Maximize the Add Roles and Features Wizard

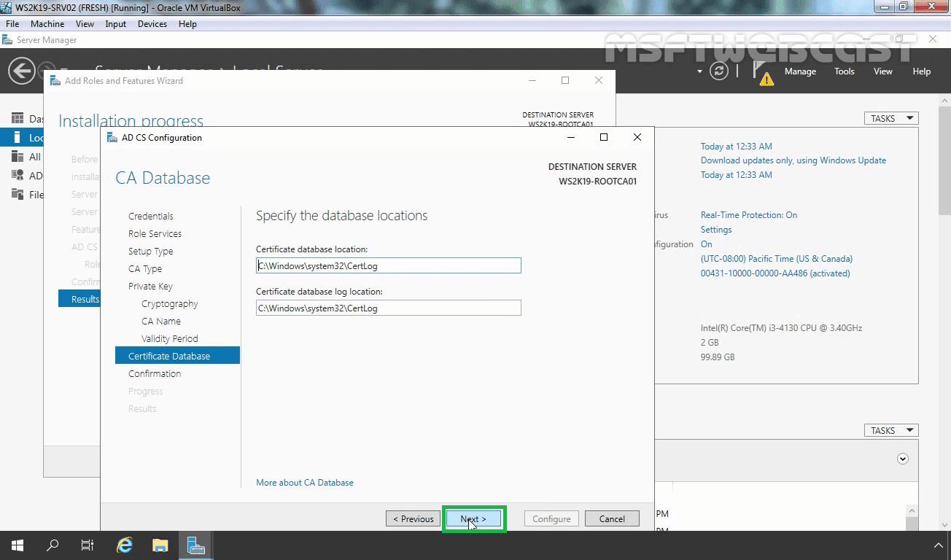(x=565, y=80)
